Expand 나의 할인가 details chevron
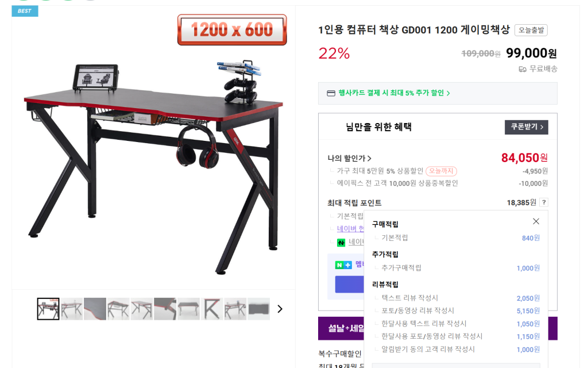 tap(369, 159)
